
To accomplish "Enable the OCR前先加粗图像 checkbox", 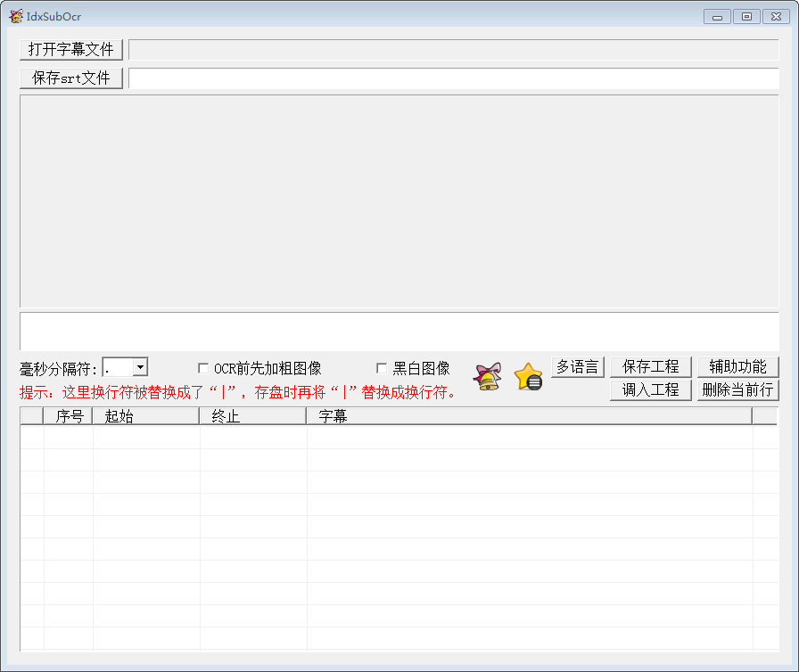I will 203,368.
